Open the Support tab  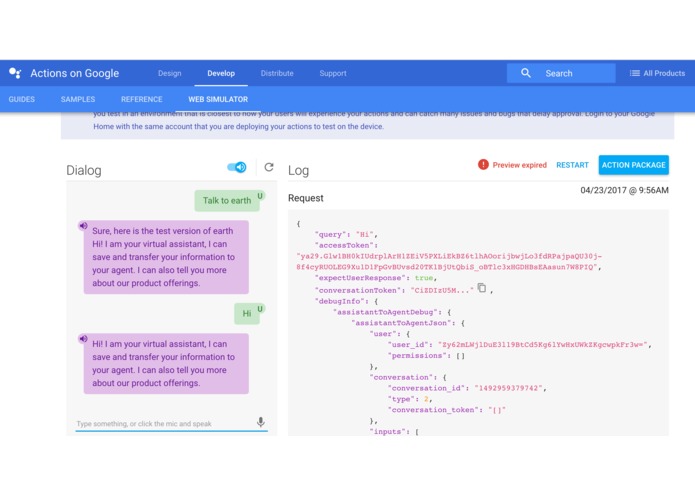coord(333,73)
